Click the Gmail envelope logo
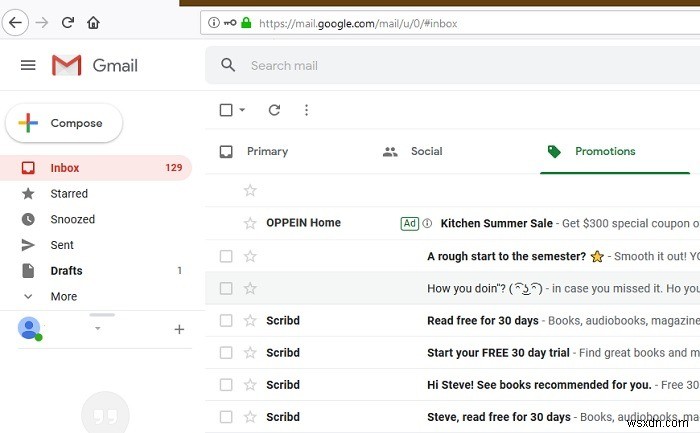 pyautogui.click(x=67, y=65)
